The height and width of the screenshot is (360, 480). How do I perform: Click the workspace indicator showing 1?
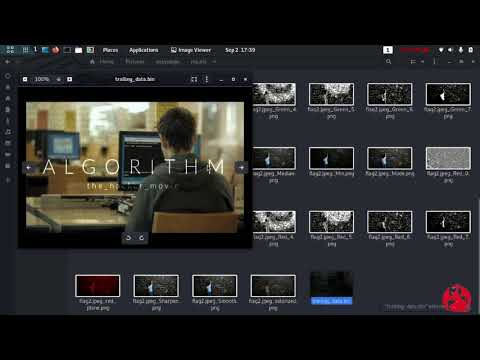(388, 50)
